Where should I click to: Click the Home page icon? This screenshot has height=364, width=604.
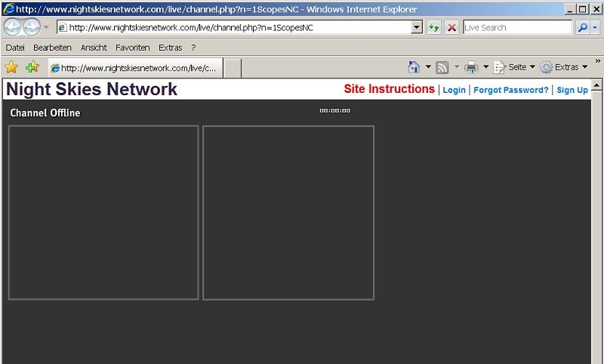[x=414, y=67]
